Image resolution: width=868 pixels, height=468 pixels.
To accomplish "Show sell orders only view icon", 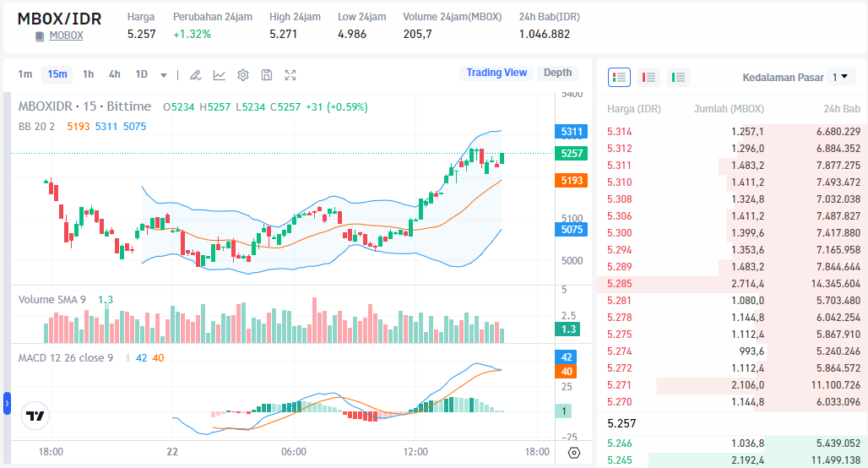I will click(648, 78).
